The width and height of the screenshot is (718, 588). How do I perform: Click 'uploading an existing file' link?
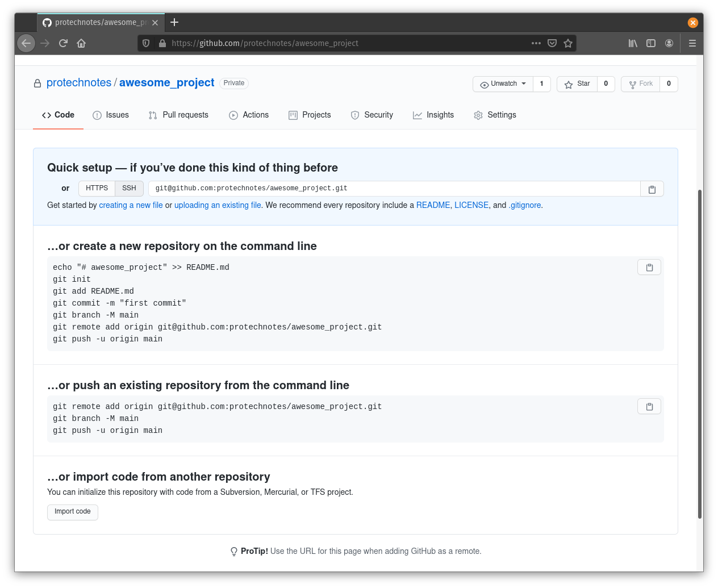click(218, 206)
